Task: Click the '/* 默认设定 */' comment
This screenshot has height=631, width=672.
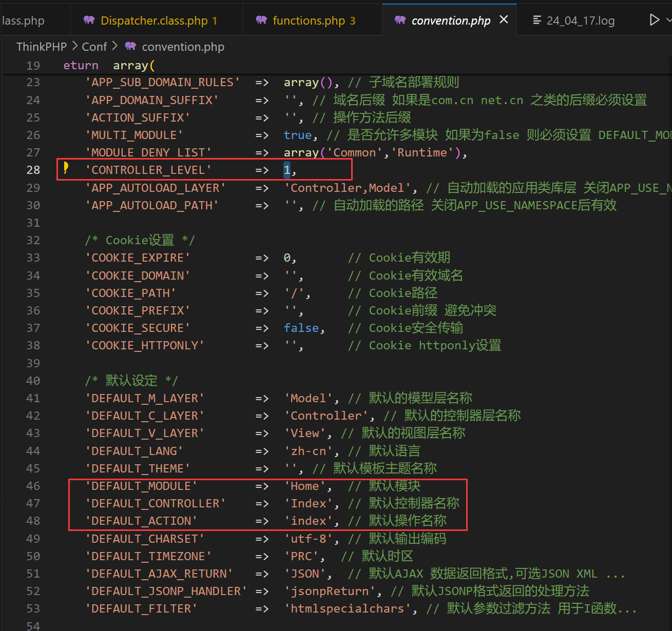Action: coord(131,381)
